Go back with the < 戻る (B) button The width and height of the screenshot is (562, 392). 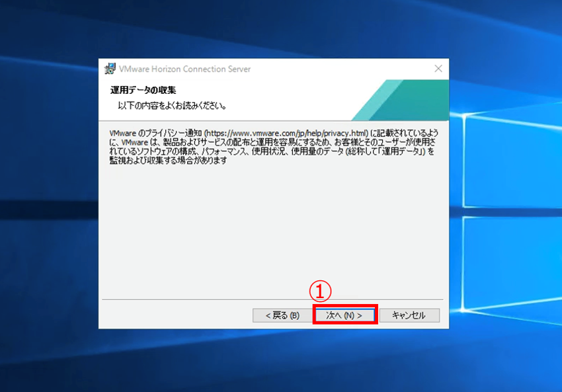coord(282,315)
